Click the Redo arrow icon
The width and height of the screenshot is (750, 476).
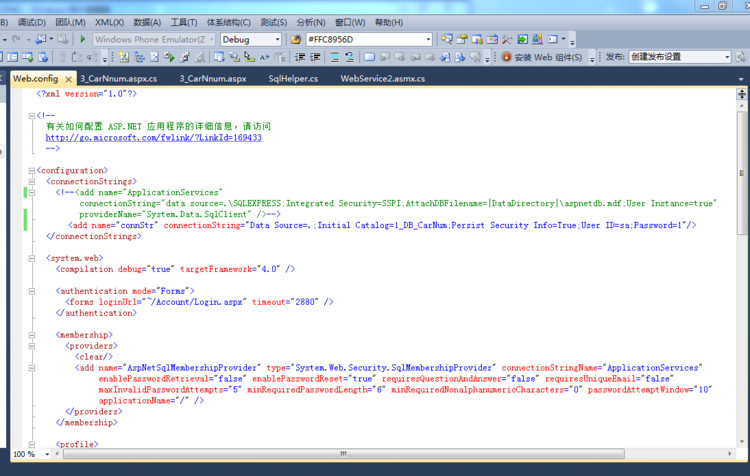coord(16,39)
